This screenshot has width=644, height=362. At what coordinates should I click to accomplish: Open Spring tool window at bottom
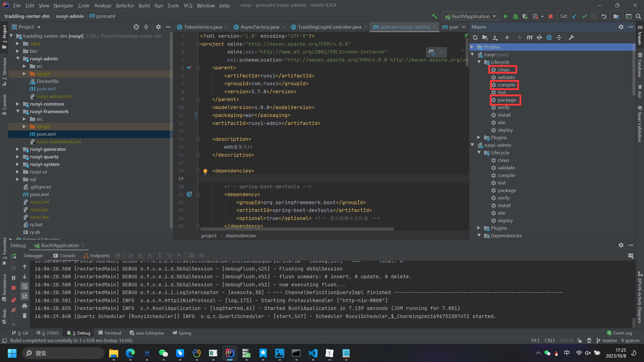[x=182, y=333]
